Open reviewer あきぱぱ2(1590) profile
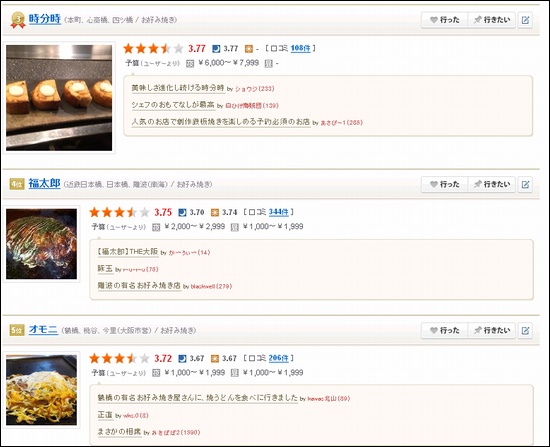The width and height of the screenshot is (550, 447). [x=176, y=433]
